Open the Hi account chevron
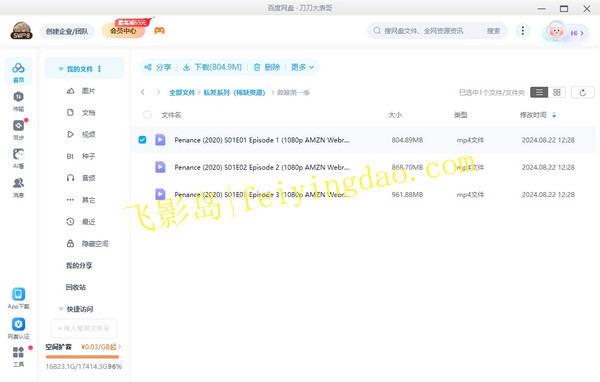Viewport: 600px width, 382px height. point(582,33)
